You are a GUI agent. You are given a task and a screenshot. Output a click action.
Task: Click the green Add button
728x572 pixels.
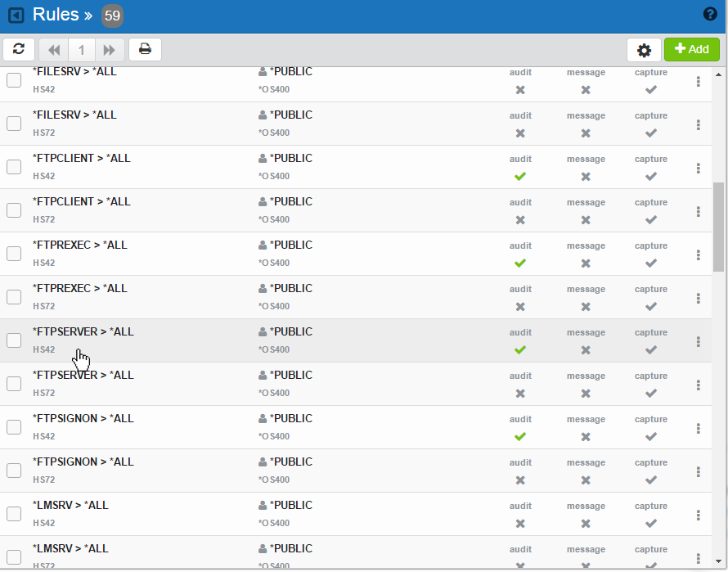(x=691, y=49)
